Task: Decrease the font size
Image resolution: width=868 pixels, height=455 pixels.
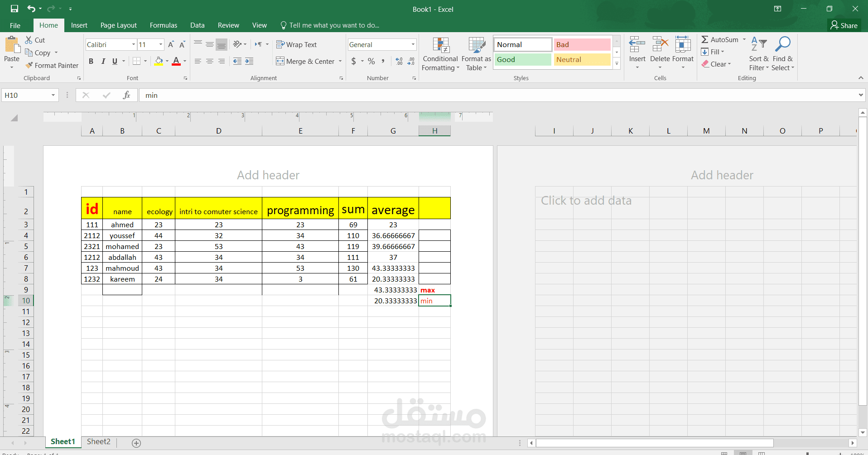Action: point(182,44)
